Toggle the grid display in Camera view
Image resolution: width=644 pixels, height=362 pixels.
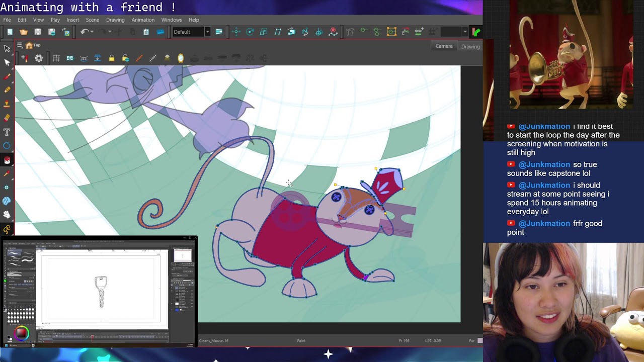tap(56, 58)
